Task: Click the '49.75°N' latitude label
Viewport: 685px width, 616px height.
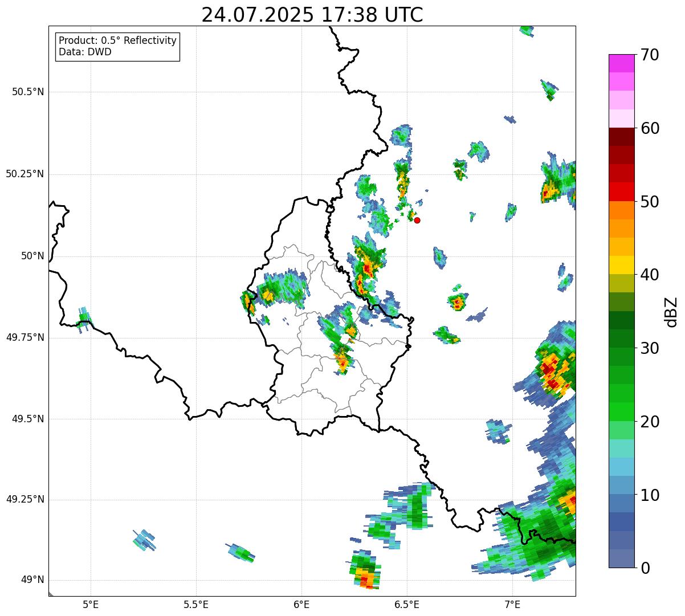Action: [x=25, y=337]
